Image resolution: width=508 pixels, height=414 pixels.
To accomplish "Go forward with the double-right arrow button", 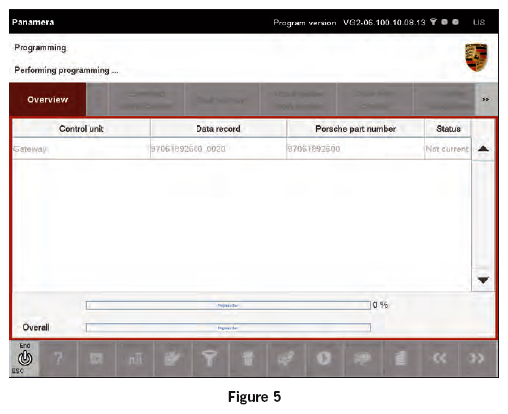I will point(477,359).
